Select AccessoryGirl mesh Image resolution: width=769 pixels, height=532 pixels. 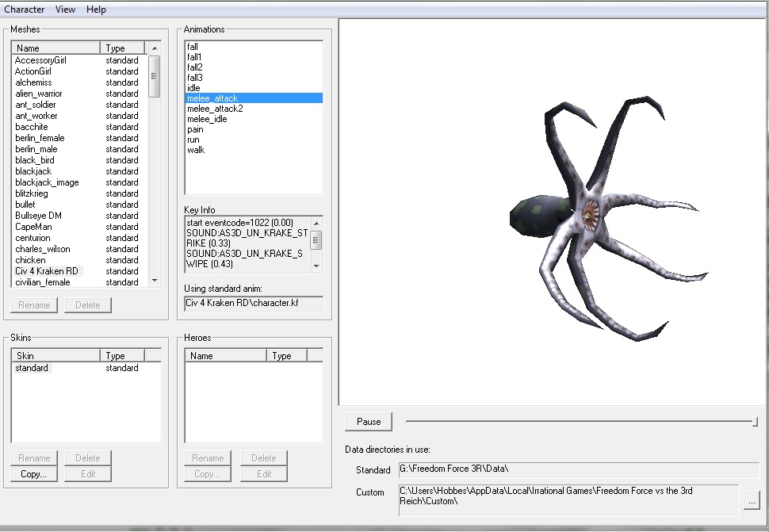pyautogui.click(x=79, y=60)
